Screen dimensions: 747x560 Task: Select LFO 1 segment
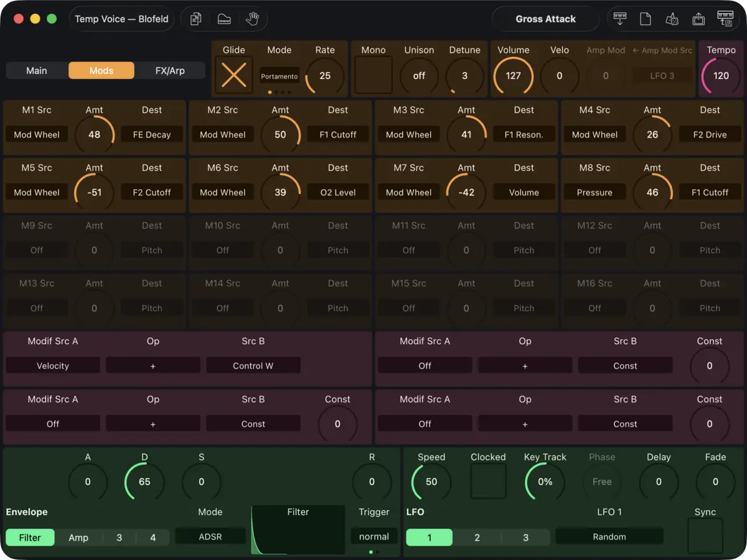430,538
